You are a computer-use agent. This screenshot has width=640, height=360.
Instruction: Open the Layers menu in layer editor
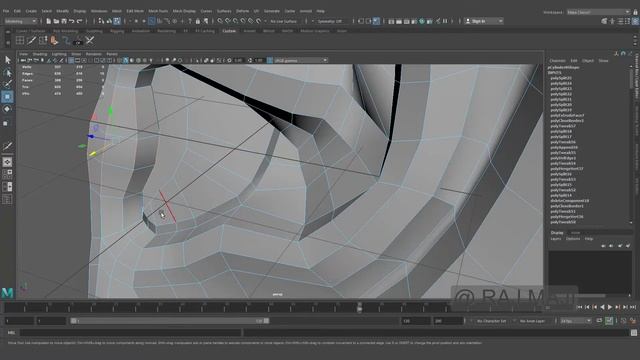556,239
